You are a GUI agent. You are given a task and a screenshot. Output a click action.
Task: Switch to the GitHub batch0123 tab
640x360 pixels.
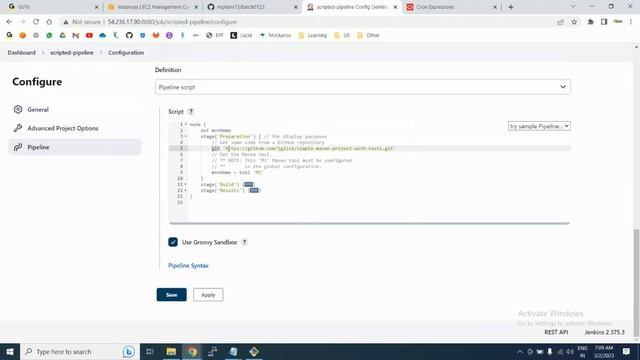252,7
